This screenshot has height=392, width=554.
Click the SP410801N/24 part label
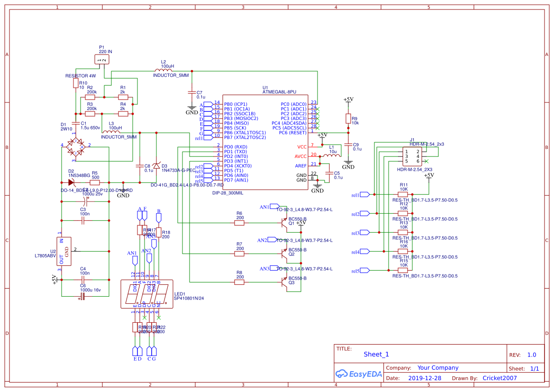click(x=189, y=298)
